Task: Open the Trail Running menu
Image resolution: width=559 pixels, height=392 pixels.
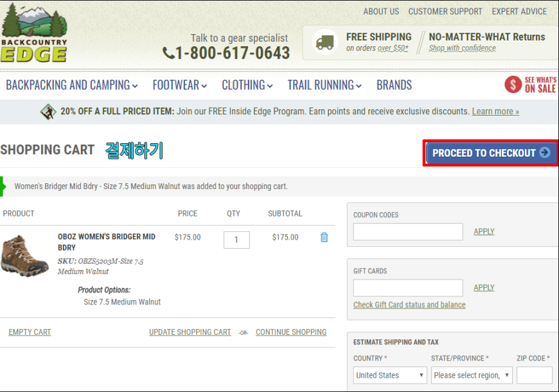Action: click(324, 85)
